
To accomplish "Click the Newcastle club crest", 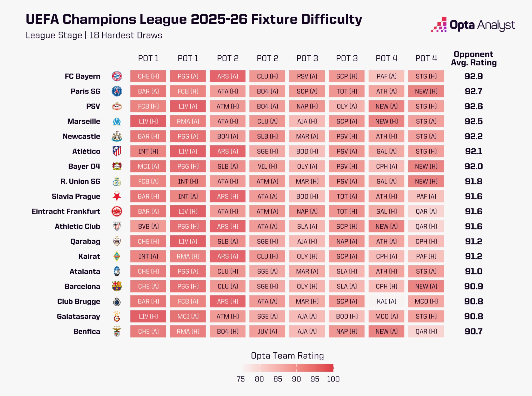I will [117, 136].
